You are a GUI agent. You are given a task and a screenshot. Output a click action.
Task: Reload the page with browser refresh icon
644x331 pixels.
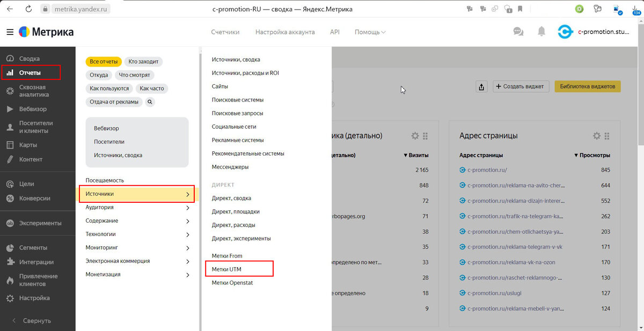(x=28, y=9)
